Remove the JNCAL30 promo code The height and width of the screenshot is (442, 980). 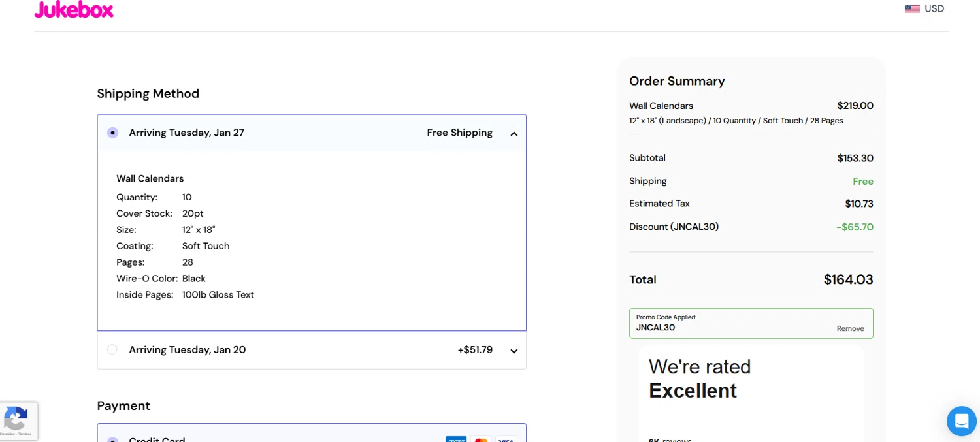pyautogui.click(x=850, y=329)
